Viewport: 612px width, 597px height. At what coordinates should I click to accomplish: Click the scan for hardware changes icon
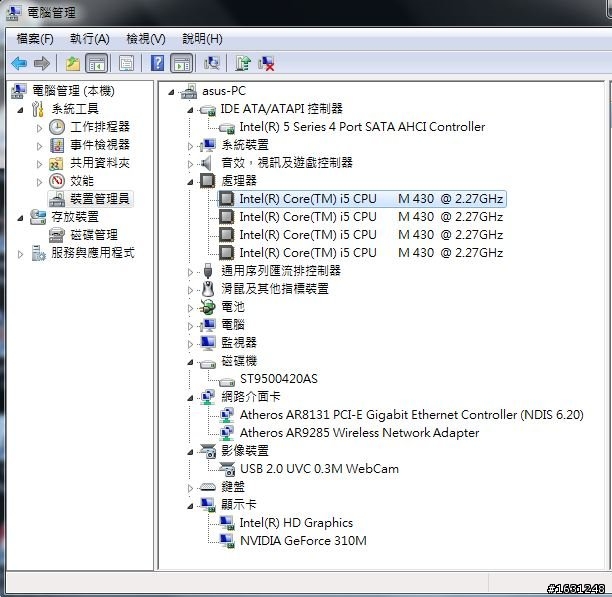coord(212,63)
